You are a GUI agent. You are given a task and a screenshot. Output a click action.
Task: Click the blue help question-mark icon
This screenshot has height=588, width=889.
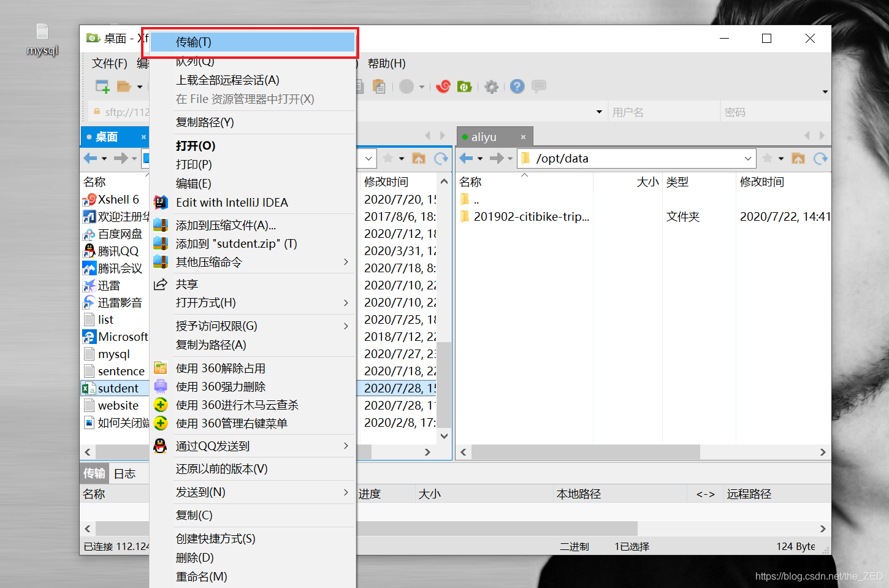click(517, 86)
